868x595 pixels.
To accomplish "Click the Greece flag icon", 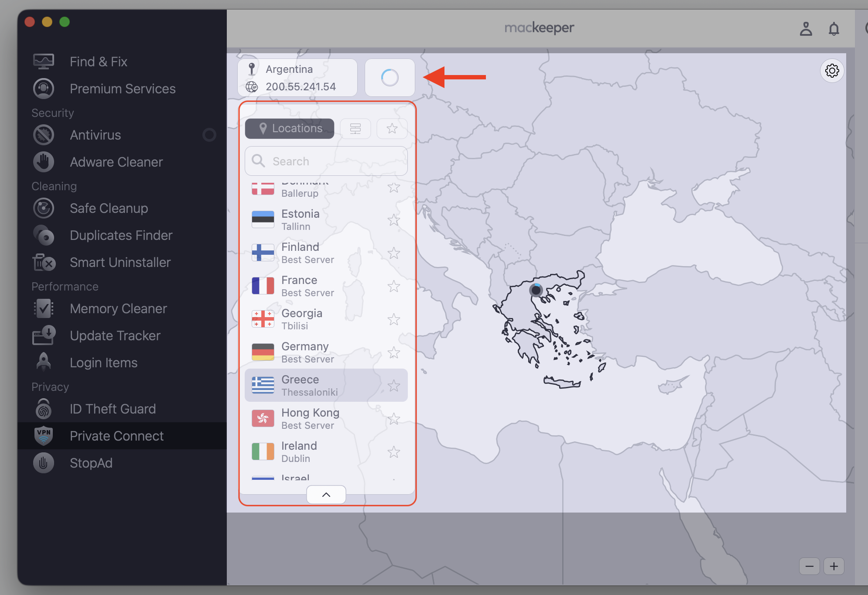I will tap(263, 385).
